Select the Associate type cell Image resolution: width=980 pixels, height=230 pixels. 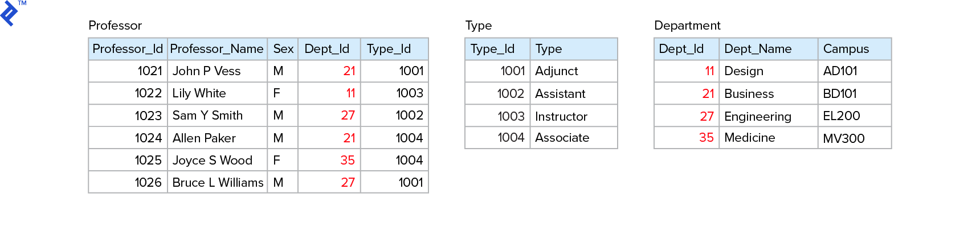(562, 138)
